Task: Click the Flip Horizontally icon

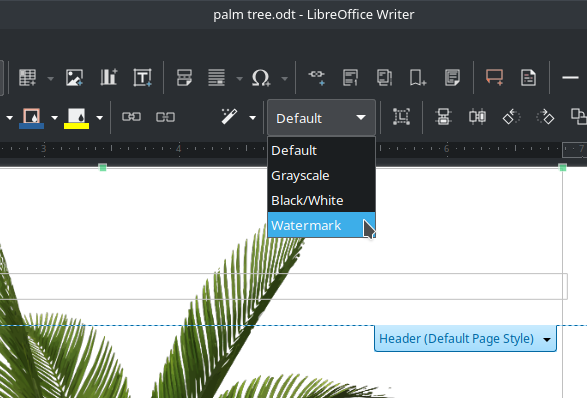Action: tap(477, 117)
